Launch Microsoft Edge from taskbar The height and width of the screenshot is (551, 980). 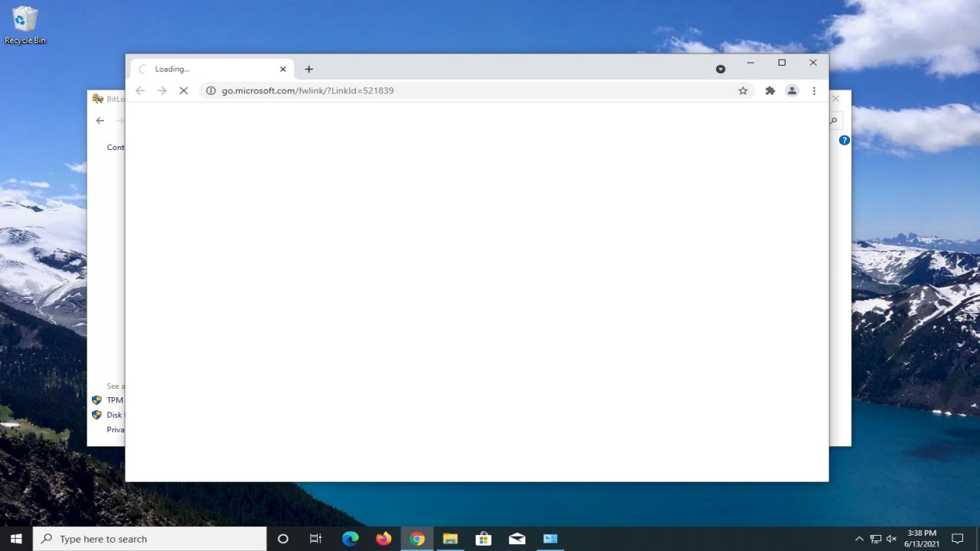350,539
